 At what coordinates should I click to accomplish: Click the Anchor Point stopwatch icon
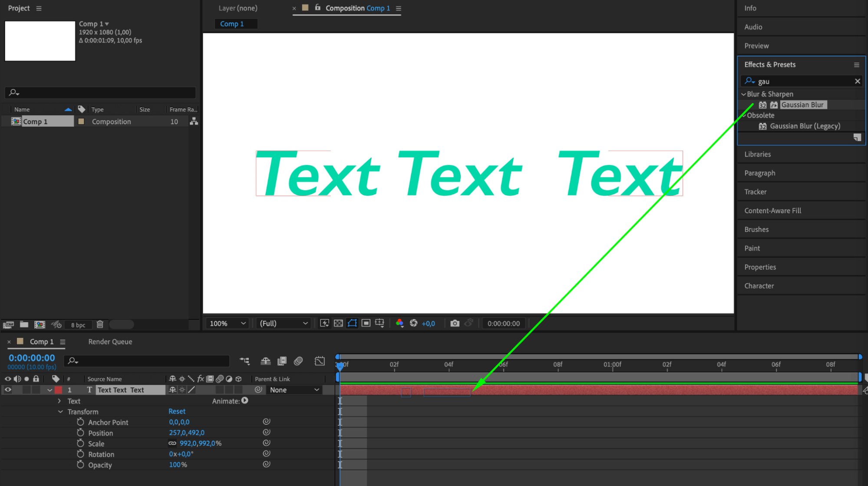(80, 422)
